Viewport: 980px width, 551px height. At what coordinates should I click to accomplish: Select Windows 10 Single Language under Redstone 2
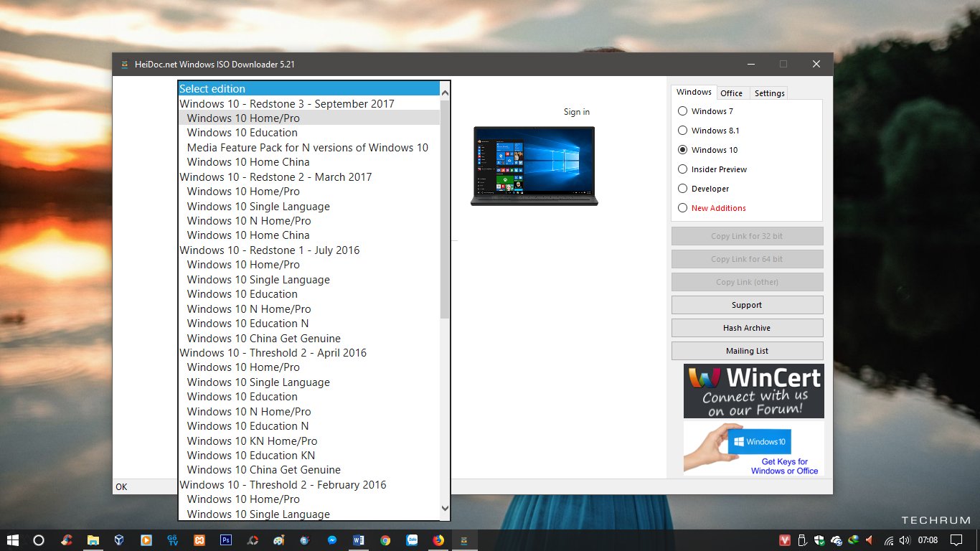tap(309, 207)
